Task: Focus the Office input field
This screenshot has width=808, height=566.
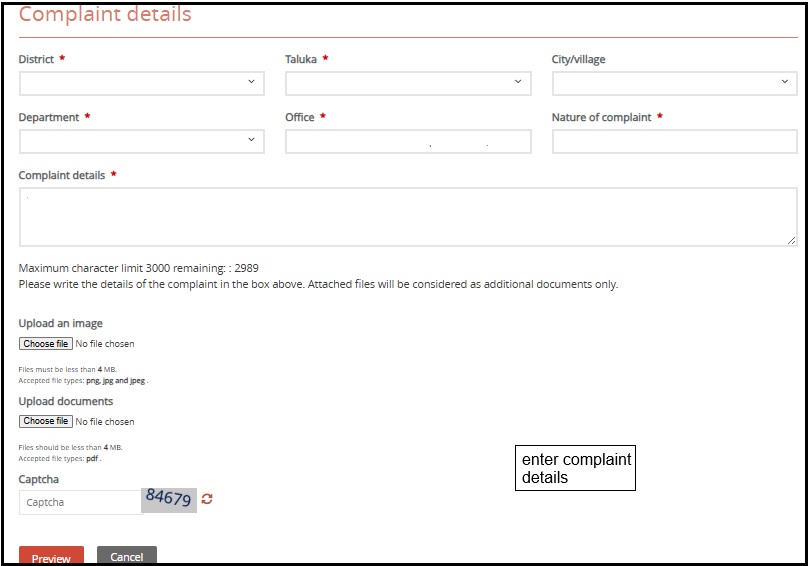Action: [407, 142]
